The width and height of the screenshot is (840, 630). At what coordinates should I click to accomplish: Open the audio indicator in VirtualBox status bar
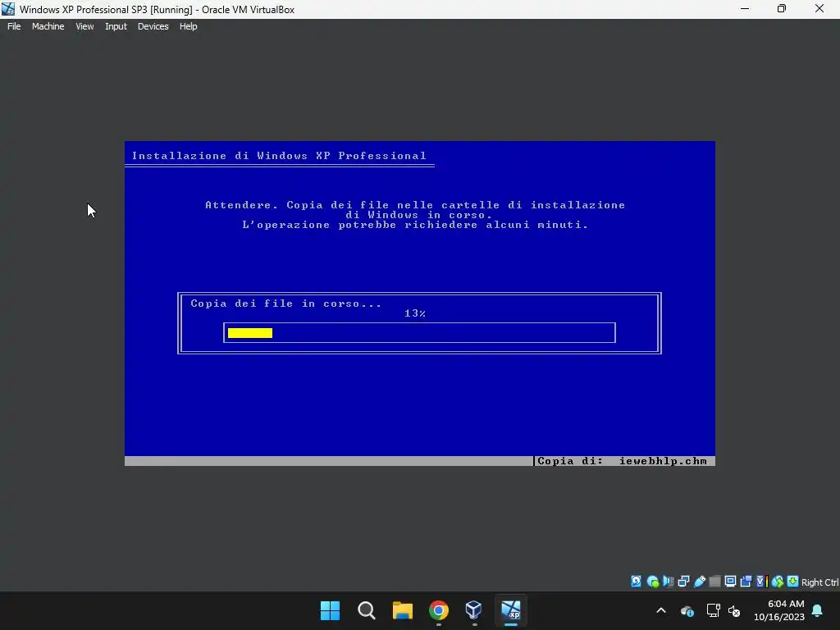[x=668, y=582]
